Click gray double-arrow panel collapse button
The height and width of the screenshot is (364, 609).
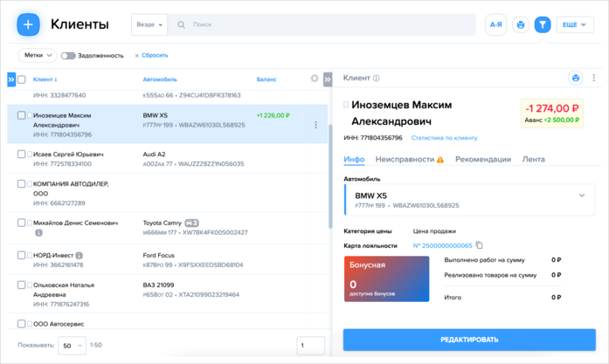click(x=328, y=79)
